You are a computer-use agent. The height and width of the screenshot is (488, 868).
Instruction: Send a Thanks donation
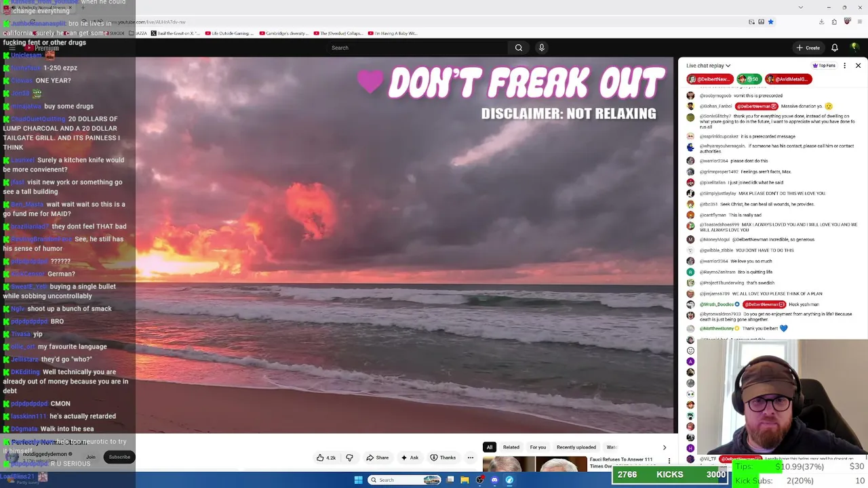(x=443, y=457)
